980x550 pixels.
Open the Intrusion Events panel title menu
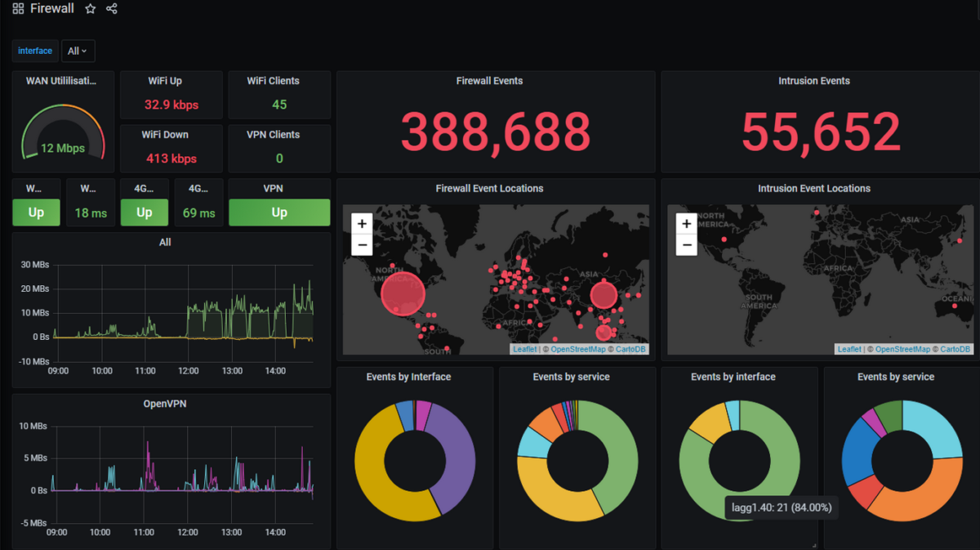(813, 81)
